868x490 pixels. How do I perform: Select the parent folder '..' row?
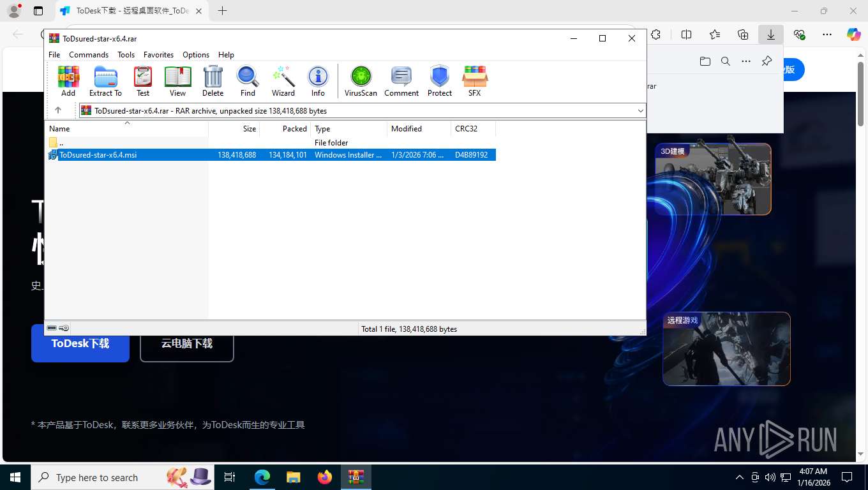click(x=271, y=142)
